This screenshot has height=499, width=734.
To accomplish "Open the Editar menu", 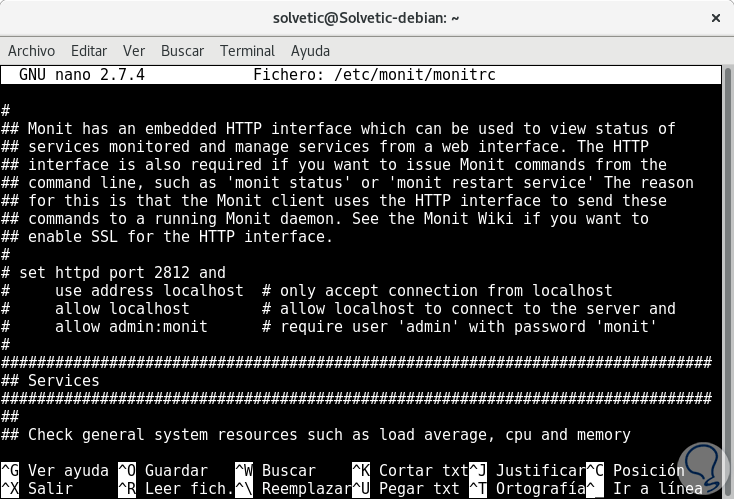I will tap(89, 51).
